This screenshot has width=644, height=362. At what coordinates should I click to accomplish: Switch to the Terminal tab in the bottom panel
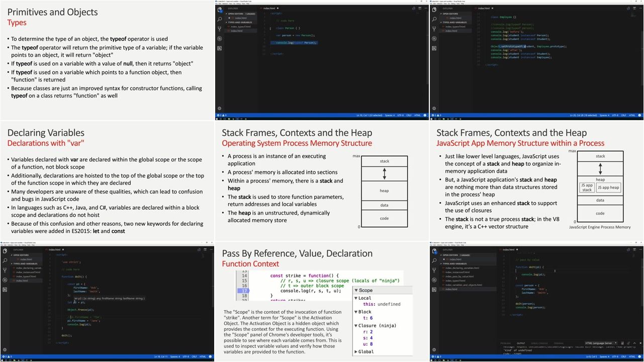click(x=559, y=343)
